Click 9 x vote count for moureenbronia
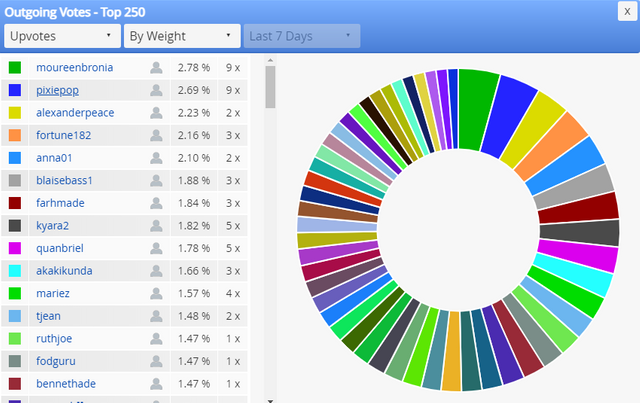 coord(233,68)
